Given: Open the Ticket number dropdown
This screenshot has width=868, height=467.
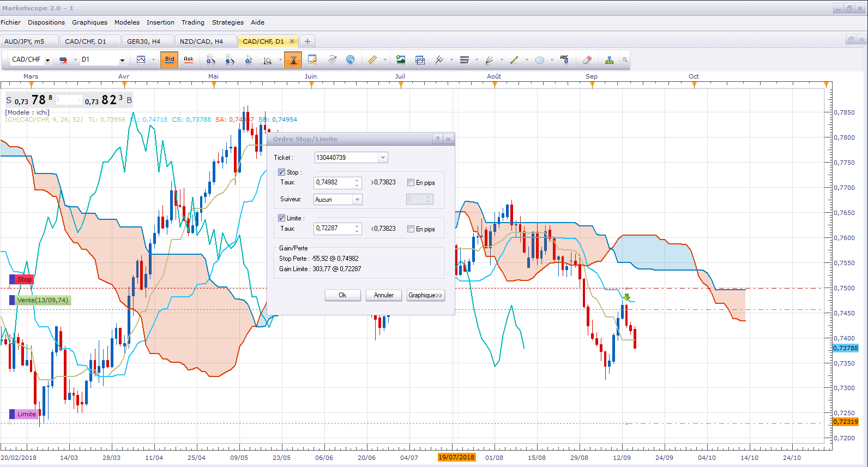Looking at the screenshot, I should [383, 158].
